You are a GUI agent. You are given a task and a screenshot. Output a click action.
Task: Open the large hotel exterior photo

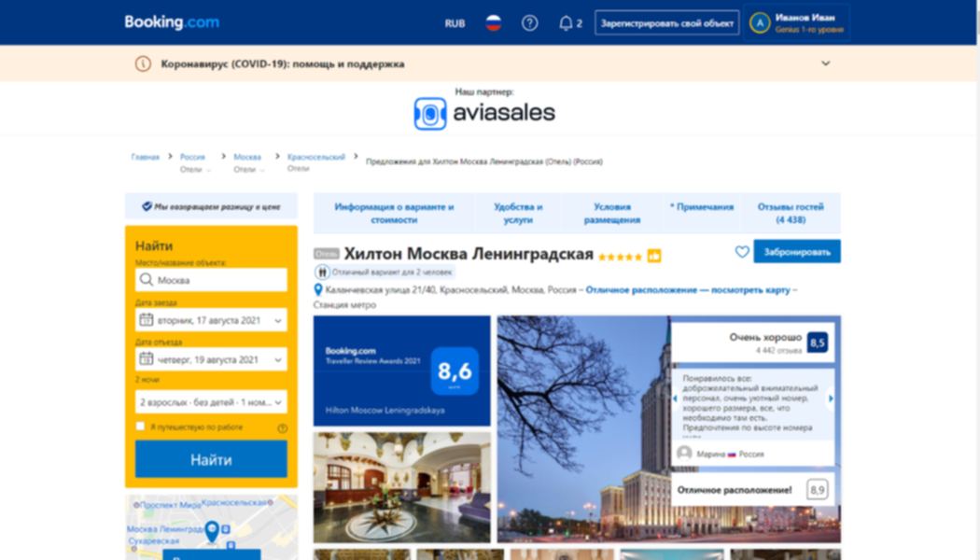coord(583,428)
